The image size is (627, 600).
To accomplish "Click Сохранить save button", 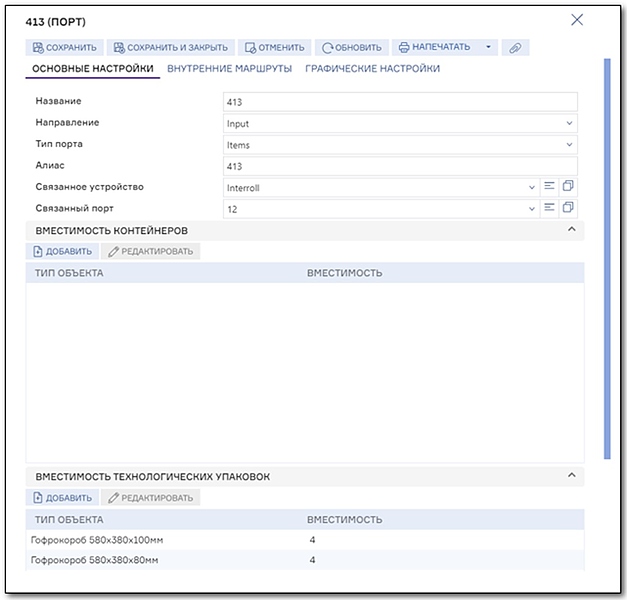I will point(64,47).
